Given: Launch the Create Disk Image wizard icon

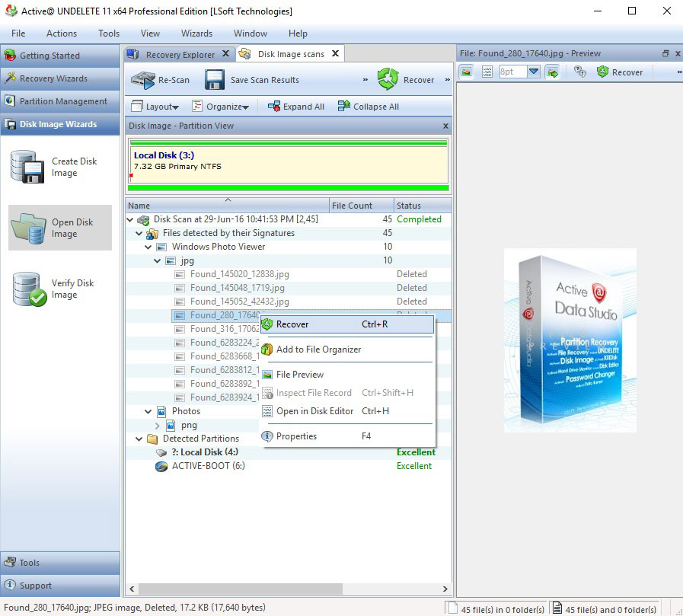Looking at the screenshot, I should pyautogui.click(x=27, y=167).
